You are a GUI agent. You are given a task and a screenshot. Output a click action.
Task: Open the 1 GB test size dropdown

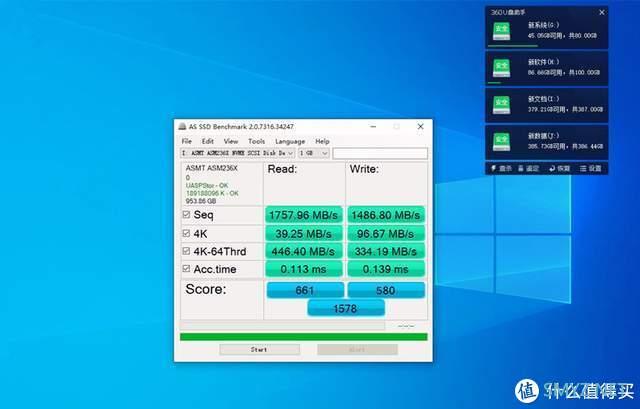pos(313,153)
